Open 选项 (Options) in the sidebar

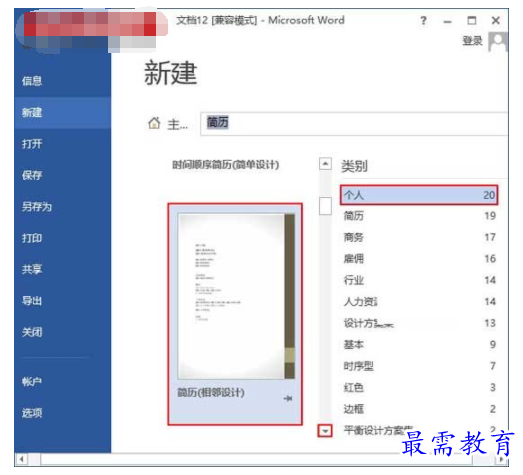32,413
